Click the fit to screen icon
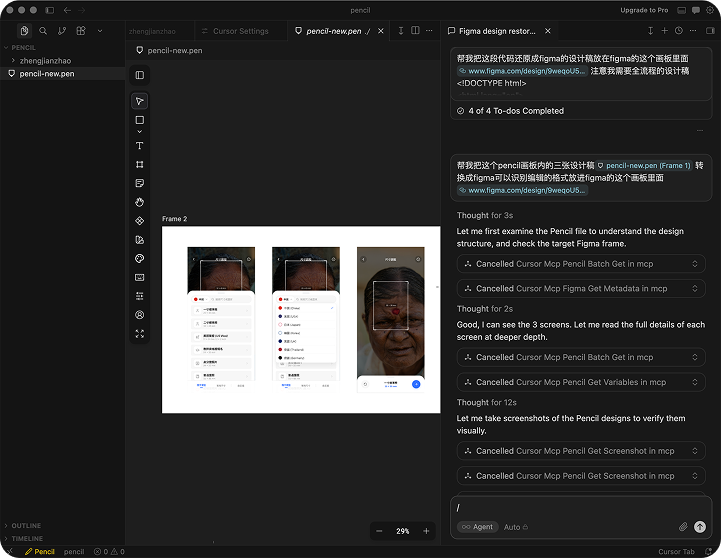721x558 pixels. pyautogui.click(x=140, y=334)
